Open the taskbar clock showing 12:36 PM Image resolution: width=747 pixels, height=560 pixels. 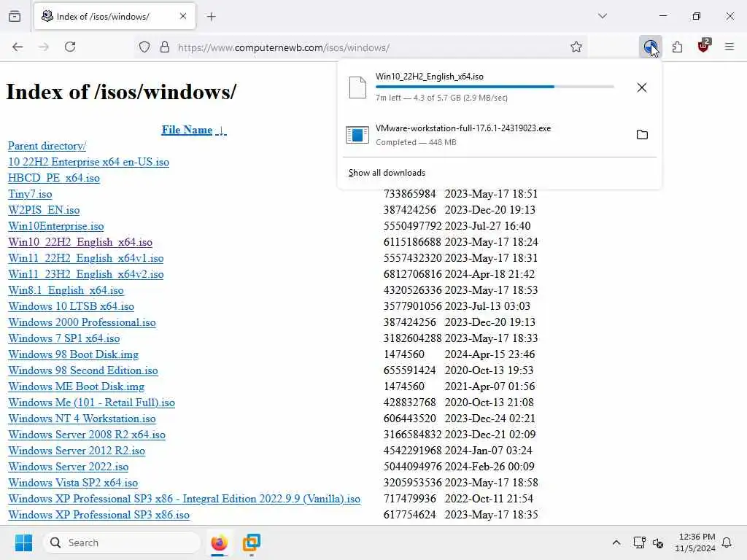pos(695,542)
